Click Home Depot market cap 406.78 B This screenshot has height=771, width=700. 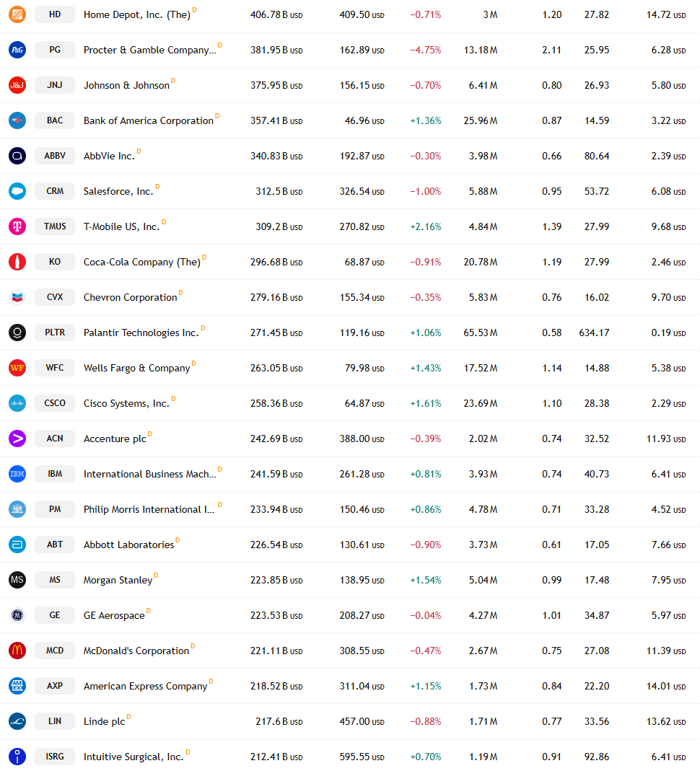[x=276, y=14]
